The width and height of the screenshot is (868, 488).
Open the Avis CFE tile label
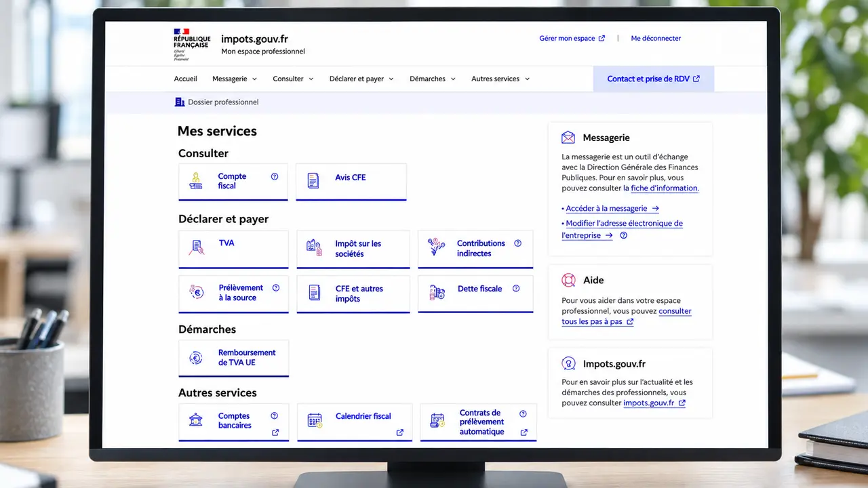(x=351, y=178)
